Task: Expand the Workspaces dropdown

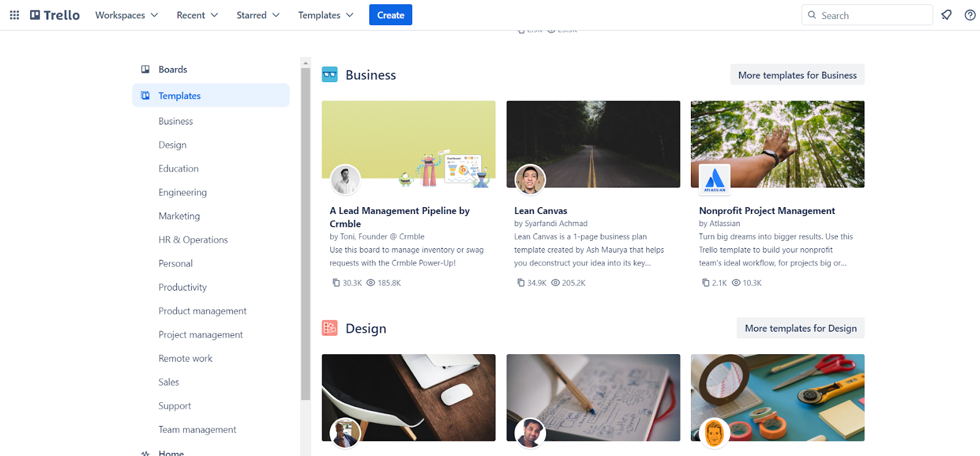Action: pos(127,15)
